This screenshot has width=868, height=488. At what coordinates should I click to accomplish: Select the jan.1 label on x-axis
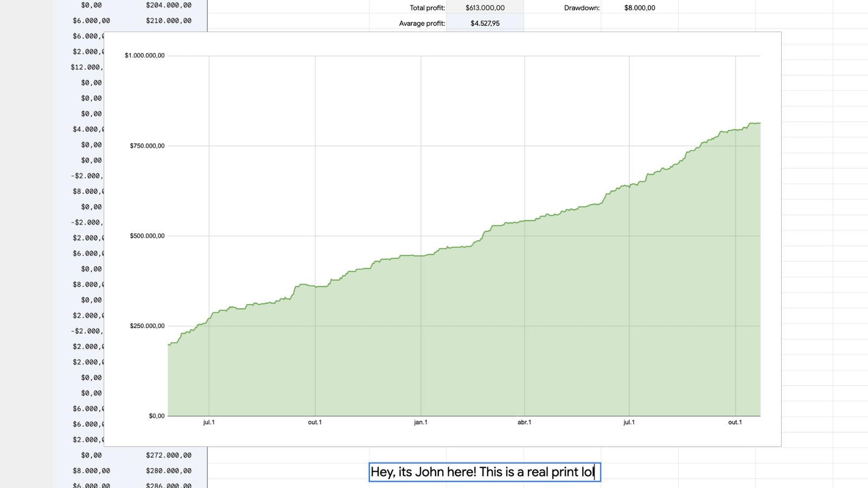click(420, 422)
